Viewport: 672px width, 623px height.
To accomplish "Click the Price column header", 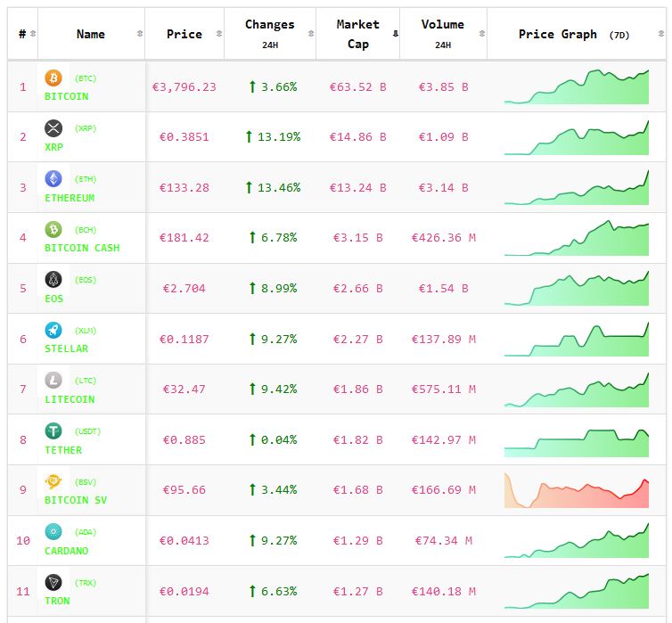I will click(184, 34).
